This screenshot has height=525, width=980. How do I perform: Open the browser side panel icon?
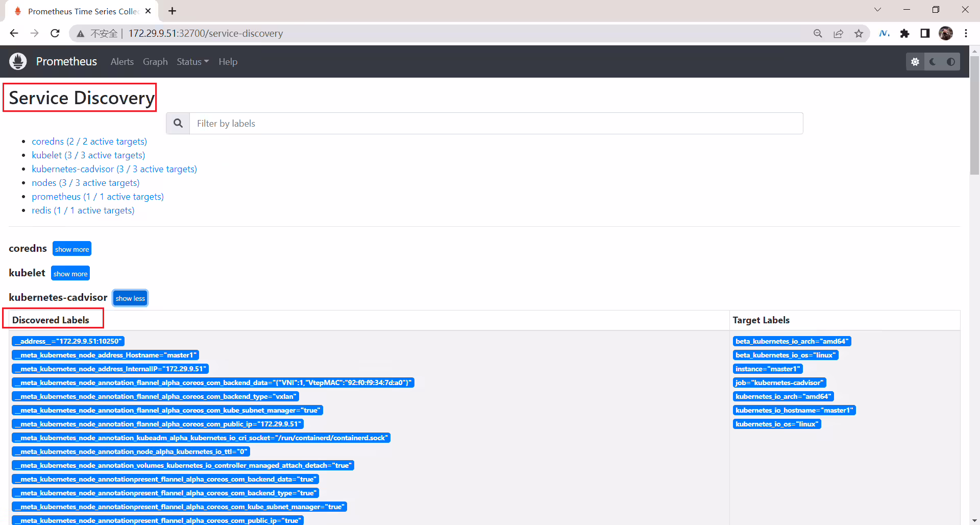[x=925, y=33]
